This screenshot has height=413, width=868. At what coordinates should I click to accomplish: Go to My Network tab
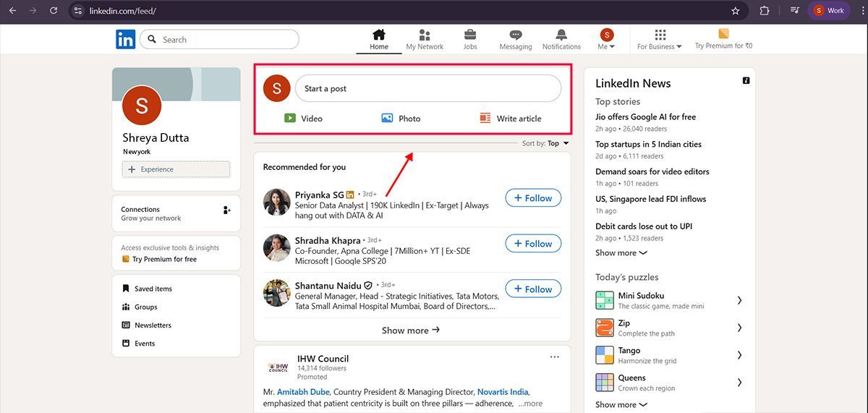point(425,40)
